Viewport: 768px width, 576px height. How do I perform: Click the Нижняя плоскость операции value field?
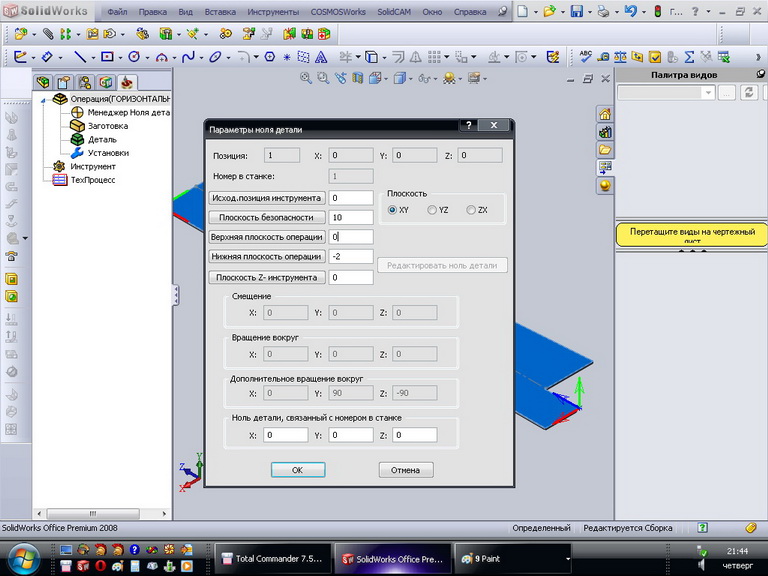[x=351, y=257]
